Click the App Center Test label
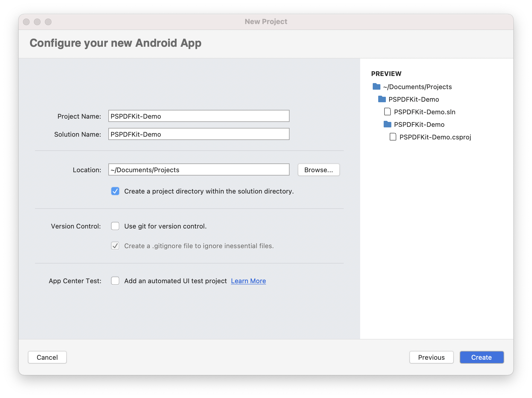The width and height of the screenshot is (532, 398). (x=75, y=281)
